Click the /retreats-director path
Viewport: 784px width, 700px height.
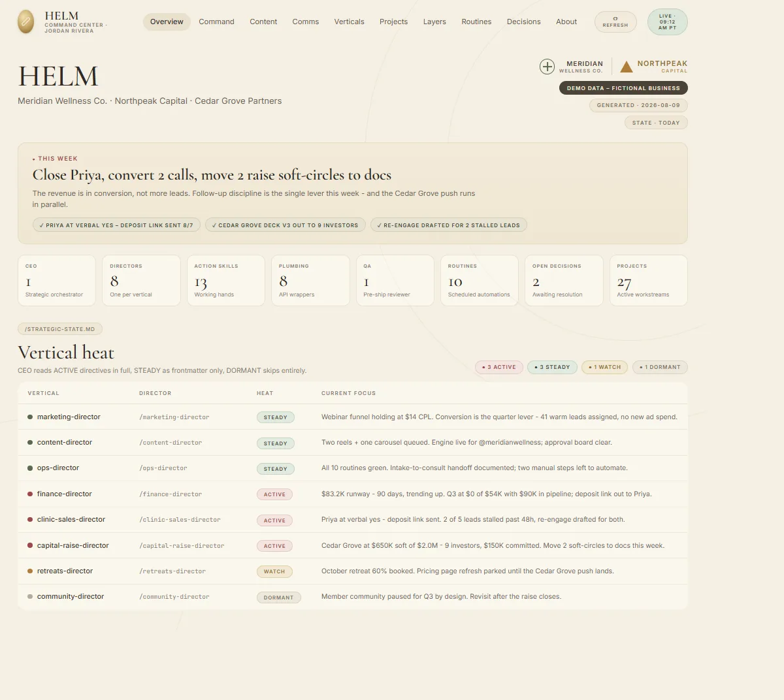coord(172,571)
